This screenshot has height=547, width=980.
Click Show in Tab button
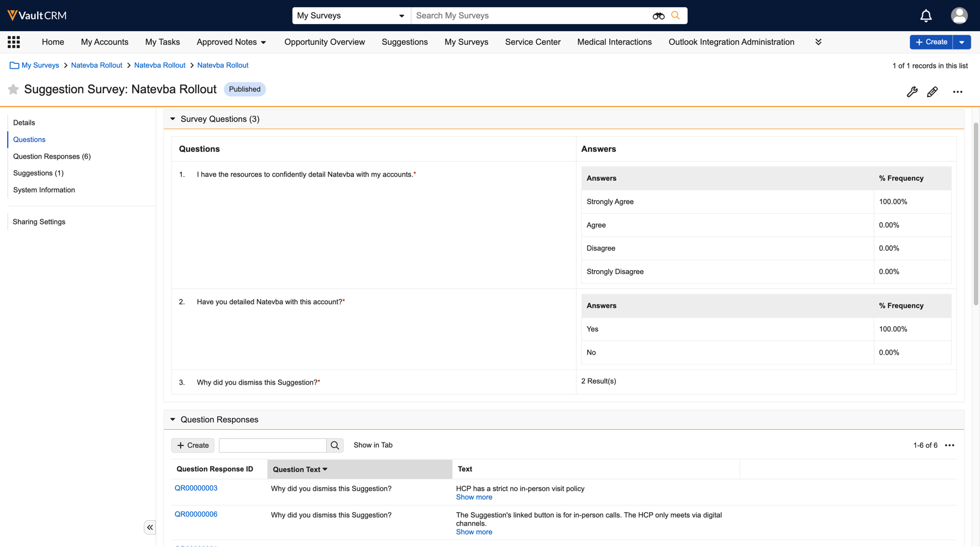pyautogui.click(x=373, y=445)
